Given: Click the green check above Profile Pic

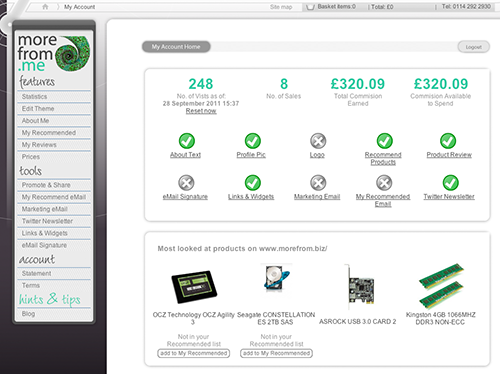Looking at the screenshot, I should [253, 141].
